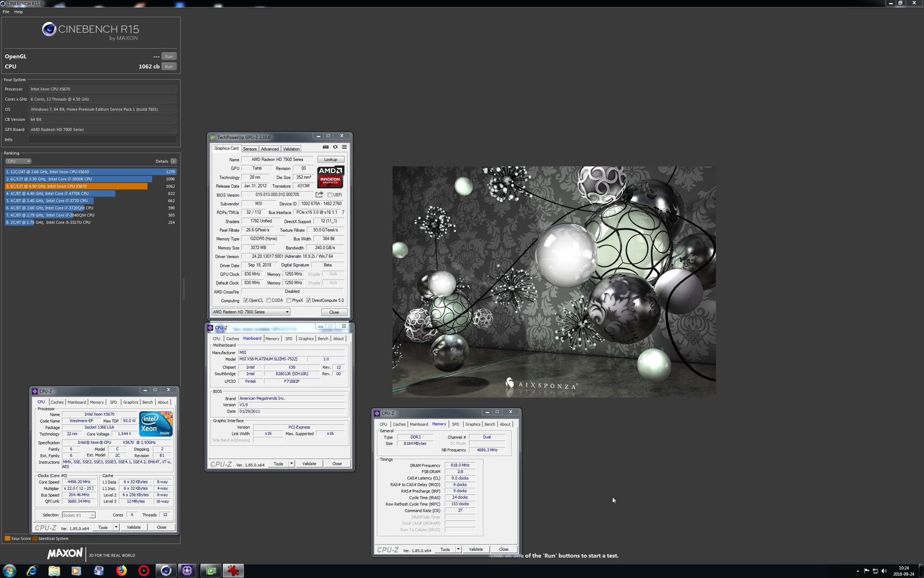Switch to the Cinebench taskbar button
This screenshot has height=578, width=924.
click(166, 571)
